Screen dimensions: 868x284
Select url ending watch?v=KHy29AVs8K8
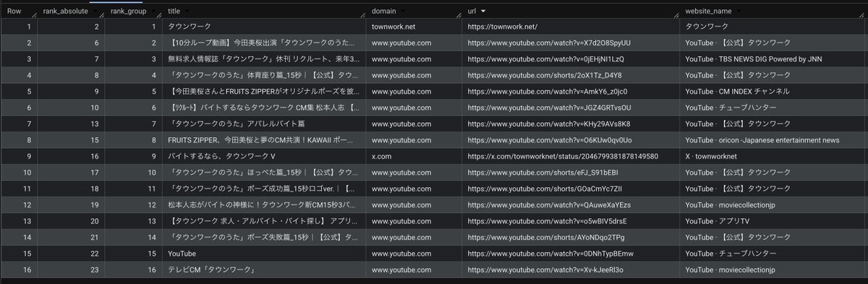point(549,123)
